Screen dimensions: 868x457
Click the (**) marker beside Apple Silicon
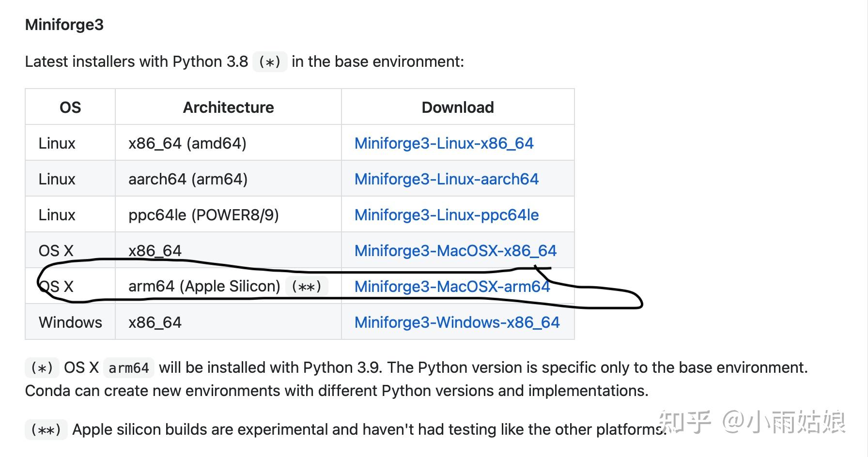307,287
